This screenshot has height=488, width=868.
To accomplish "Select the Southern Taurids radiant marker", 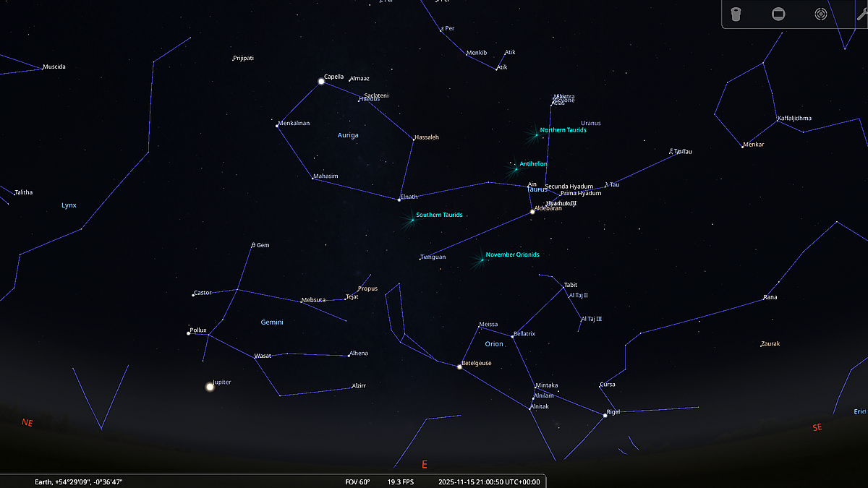I will pos(412,219).
